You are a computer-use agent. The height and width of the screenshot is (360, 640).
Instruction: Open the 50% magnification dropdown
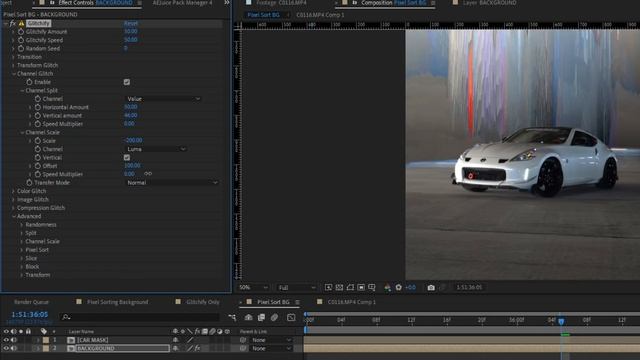(253, 287)
